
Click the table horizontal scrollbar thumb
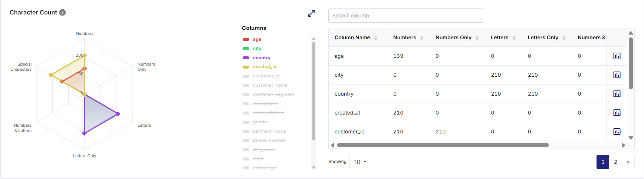pyautogui.click(x=443, y=145)
